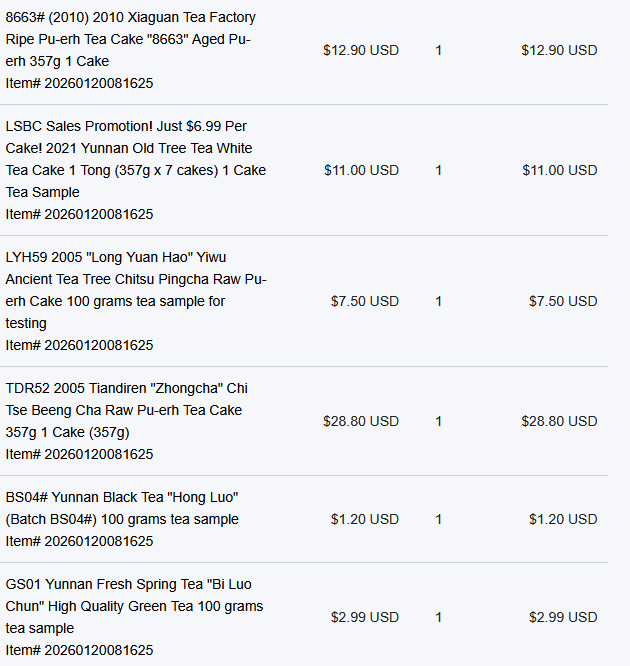Viewport: 630px width, 666px height.
Task: Select Item# beneath BS04# Hong Luo tea
Action: point(79,541)
